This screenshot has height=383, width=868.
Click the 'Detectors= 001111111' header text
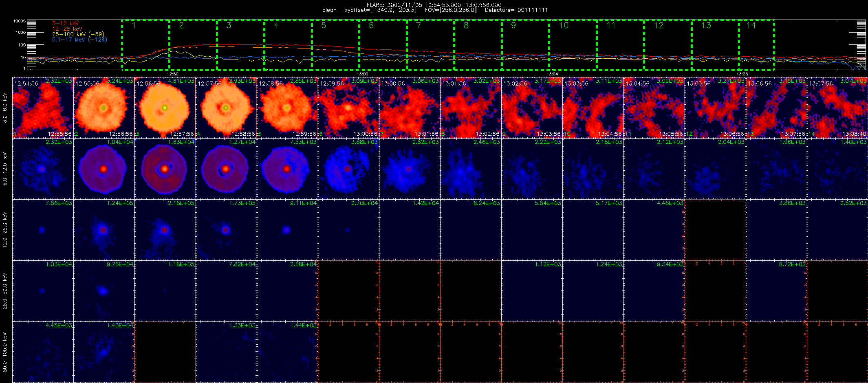tap(516, 10)
